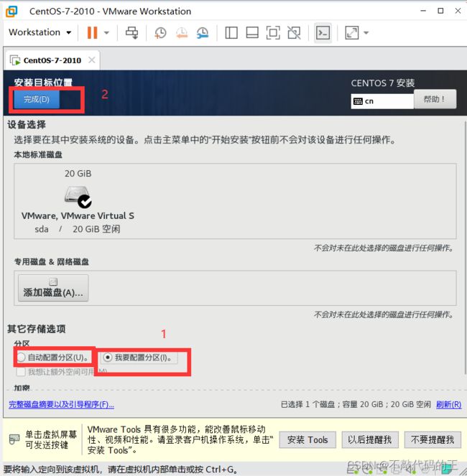The width and height of the screenshot is (467, 476).
Task: Minimize the VMware Workstation window
Action: point(423,11)
